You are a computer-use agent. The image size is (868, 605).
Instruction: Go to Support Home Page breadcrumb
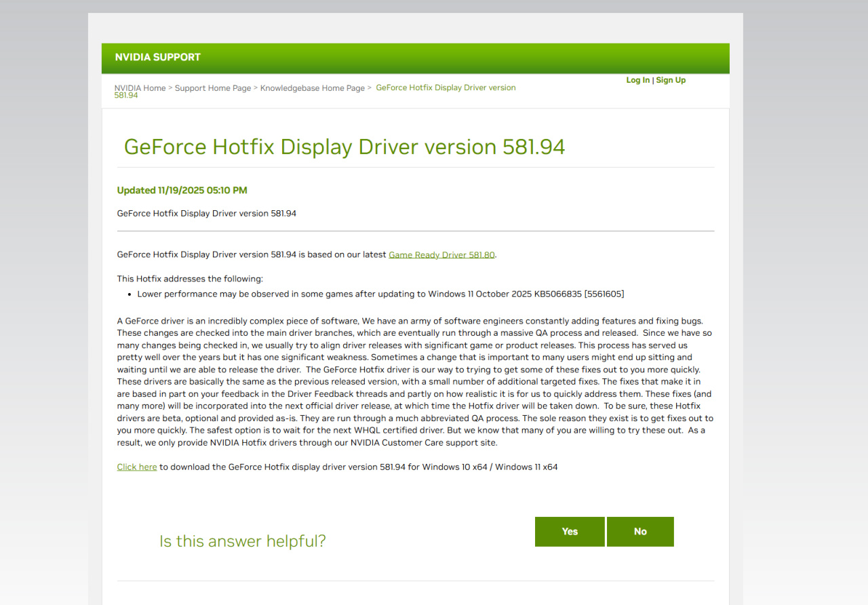coord(213,88)
